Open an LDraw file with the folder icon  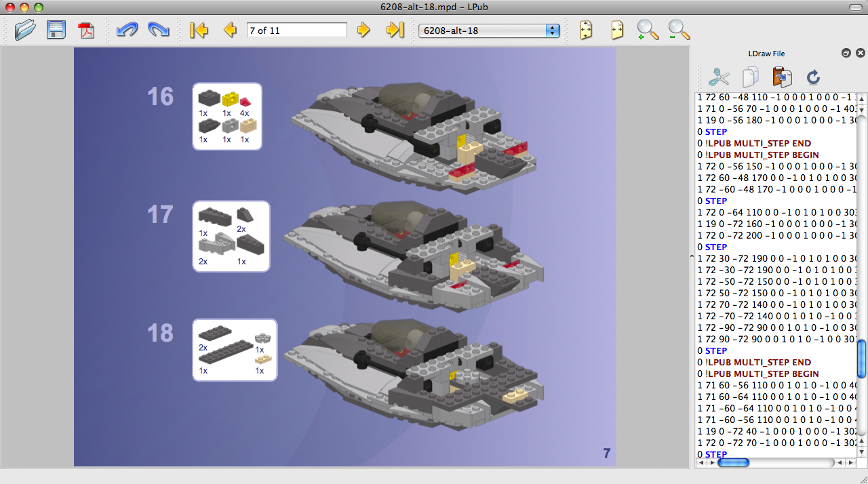[24, 30]
